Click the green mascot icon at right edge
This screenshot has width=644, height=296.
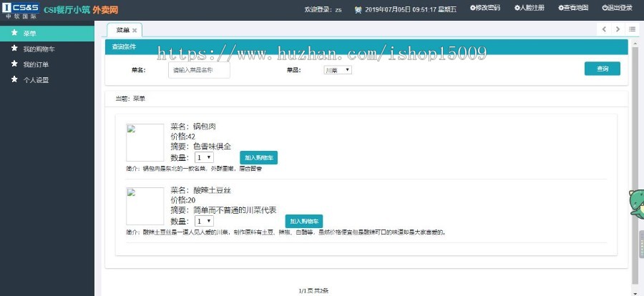636,202
